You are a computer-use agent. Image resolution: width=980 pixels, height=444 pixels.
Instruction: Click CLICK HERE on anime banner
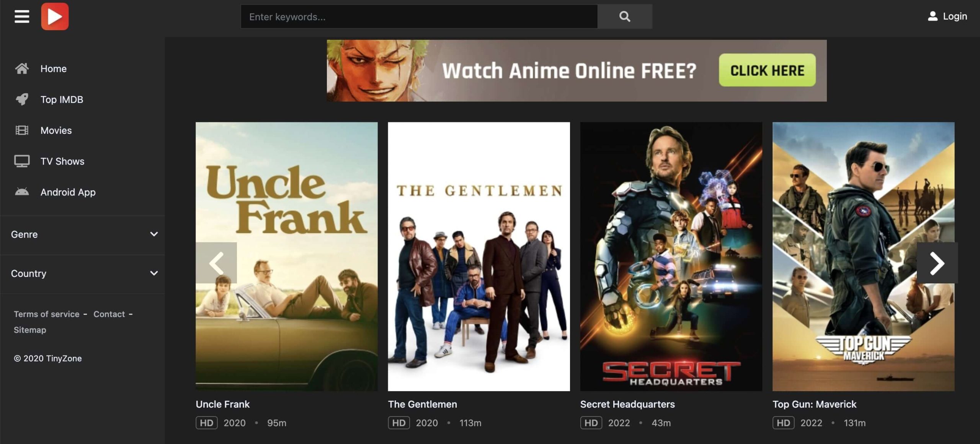767,70
